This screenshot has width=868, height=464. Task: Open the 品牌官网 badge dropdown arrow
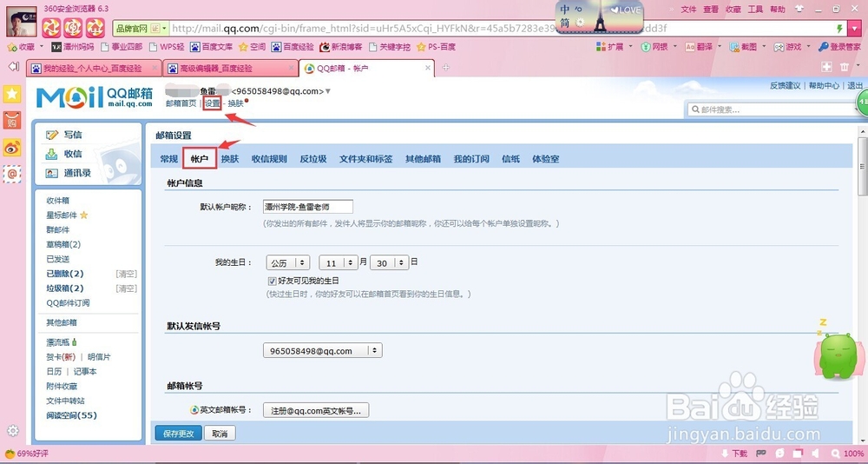click(x=164, y=29)
